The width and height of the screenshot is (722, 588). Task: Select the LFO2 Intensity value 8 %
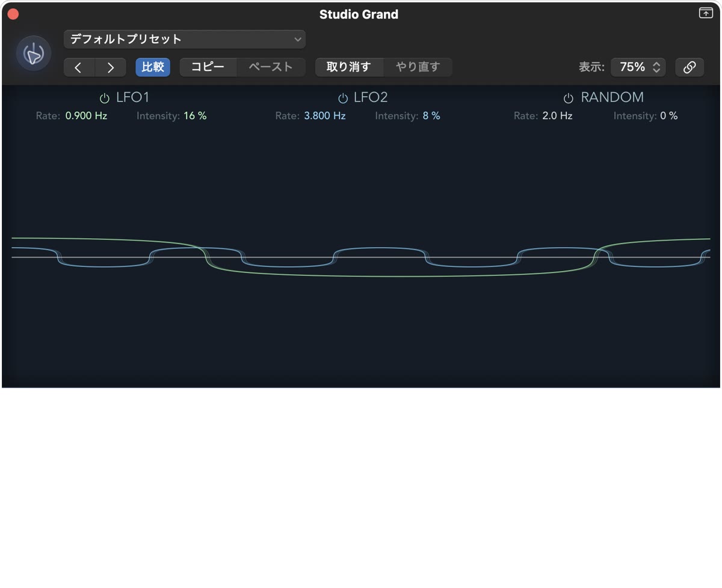(431, 115)
